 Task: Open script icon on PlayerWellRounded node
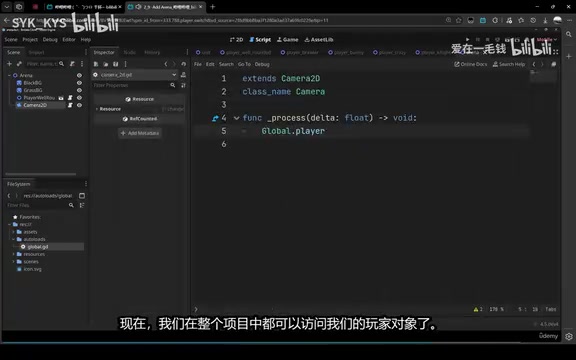point(70,98)
